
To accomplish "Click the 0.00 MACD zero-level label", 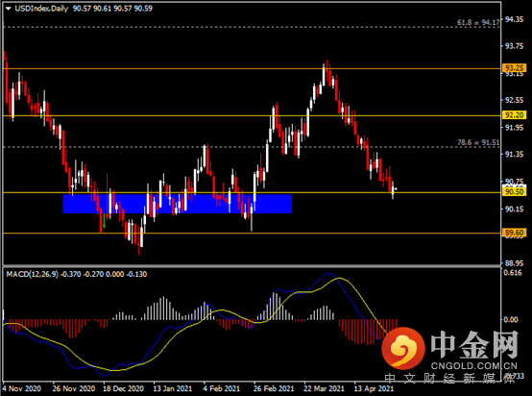I will 511,319.
